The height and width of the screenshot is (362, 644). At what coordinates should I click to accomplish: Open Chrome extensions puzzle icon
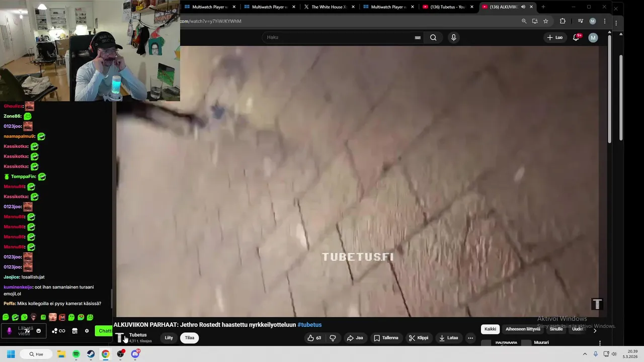coord(562,21)
